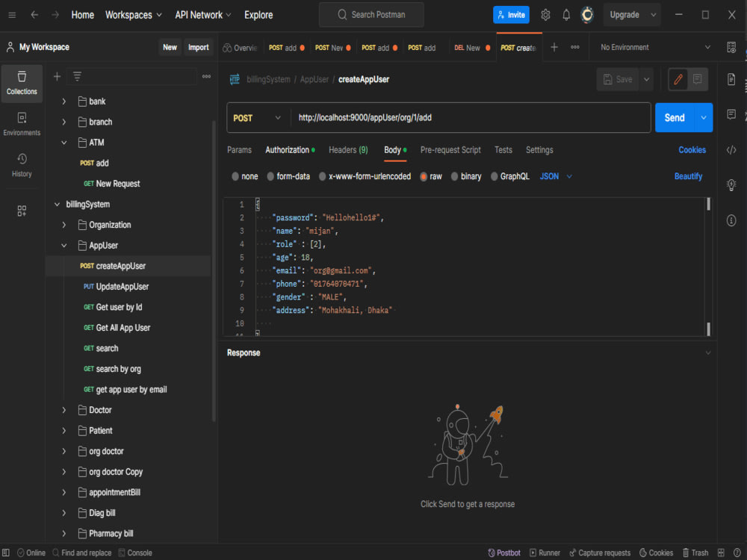
Task: Open request info icon
Action: tap(731, 220)
